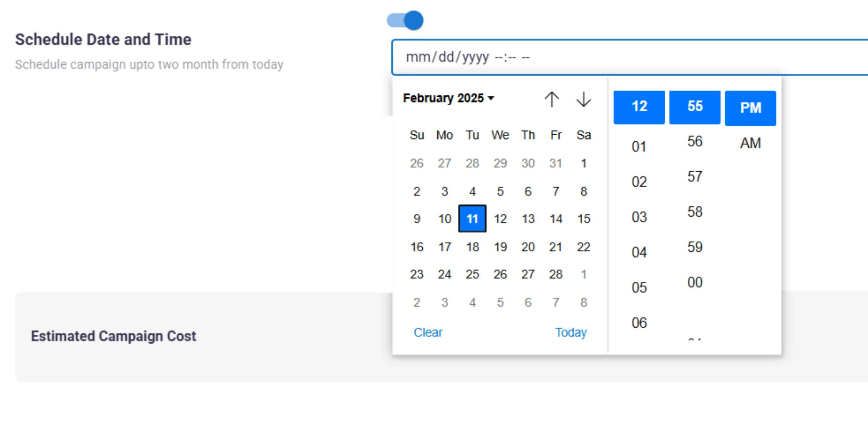
Task: Set the hour to 03
Action: coord(639,217)
